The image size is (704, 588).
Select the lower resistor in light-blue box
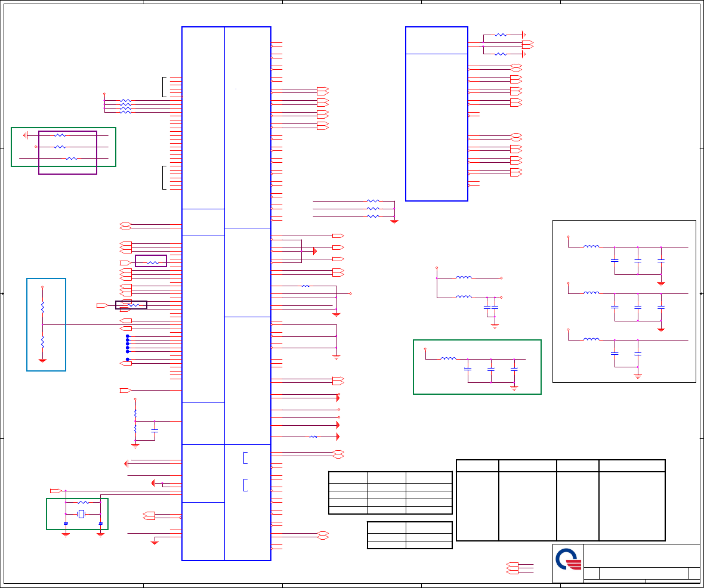pos(42,342)
